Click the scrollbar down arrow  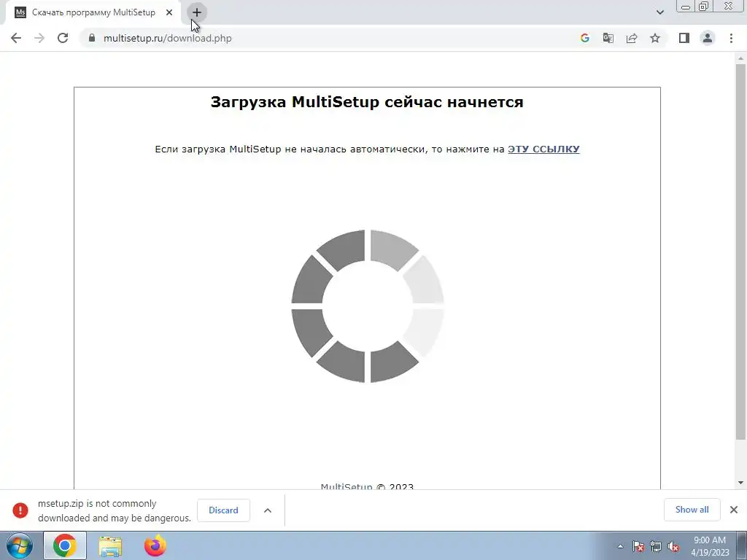coord(740,483)
